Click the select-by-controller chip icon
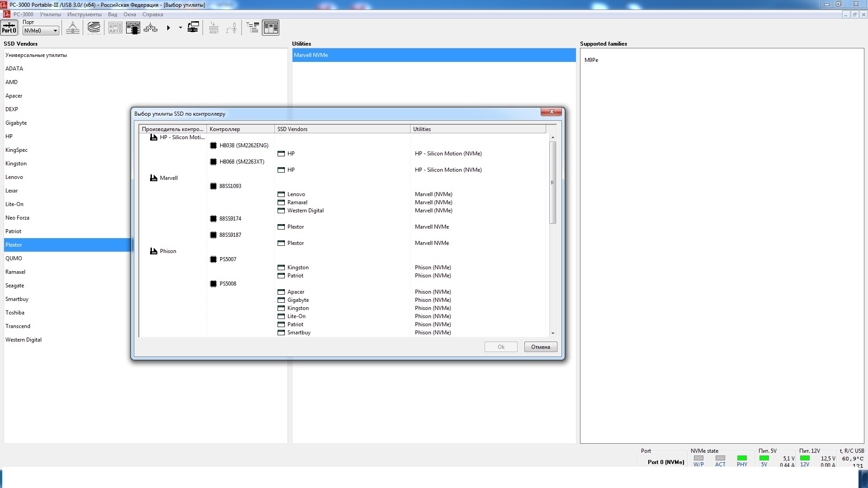868x488 pixels. (133, 28)
